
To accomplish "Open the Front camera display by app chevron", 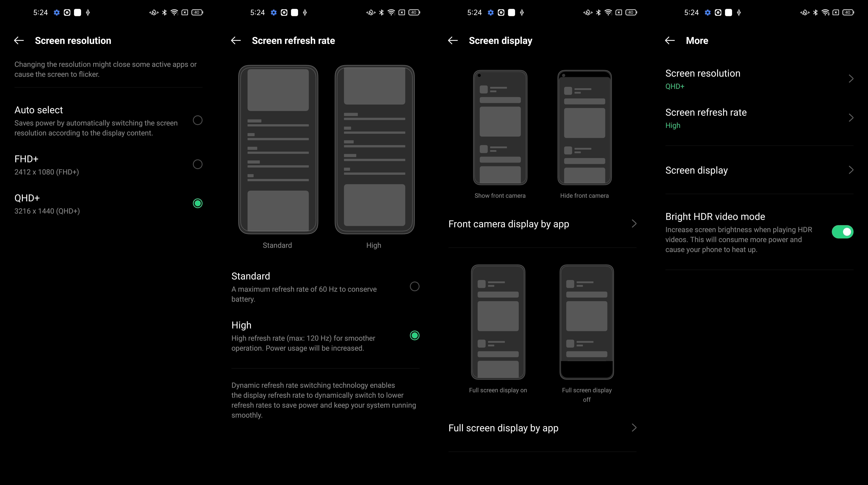I will tap(634, 224).
